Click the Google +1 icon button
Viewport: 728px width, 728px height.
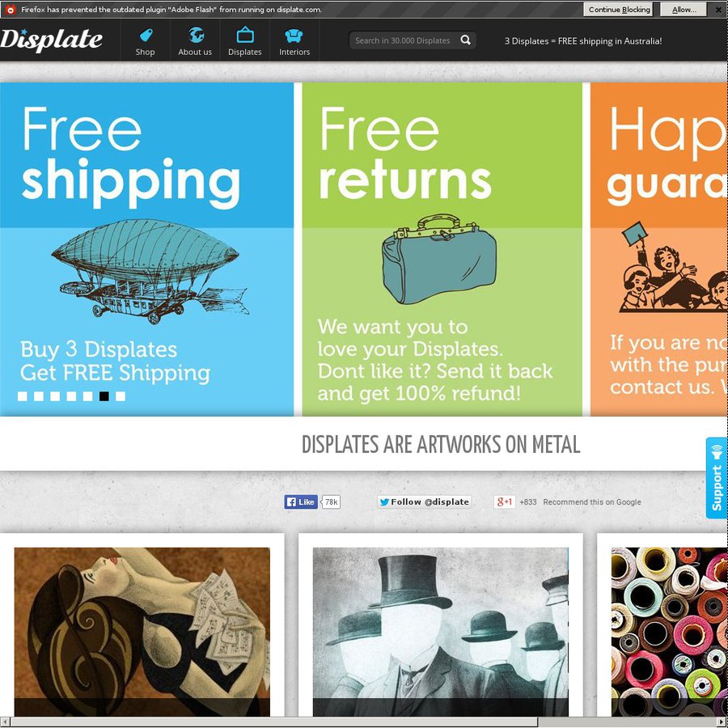click(504, 502)
